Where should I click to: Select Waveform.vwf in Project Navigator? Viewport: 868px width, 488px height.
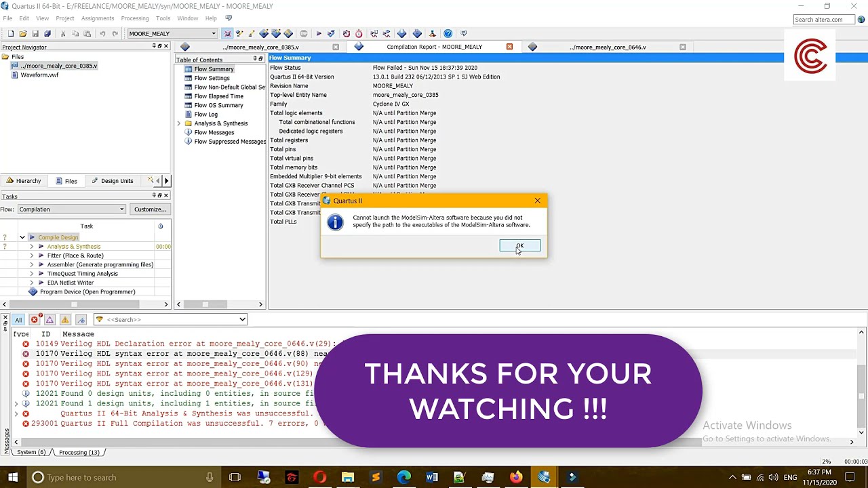(39, 75)
